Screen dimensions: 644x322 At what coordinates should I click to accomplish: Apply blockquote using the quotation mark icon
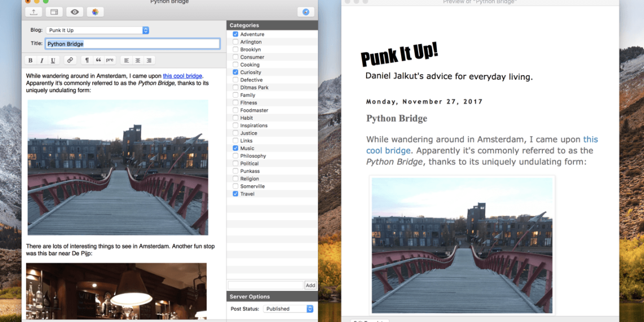coord(98,60)
